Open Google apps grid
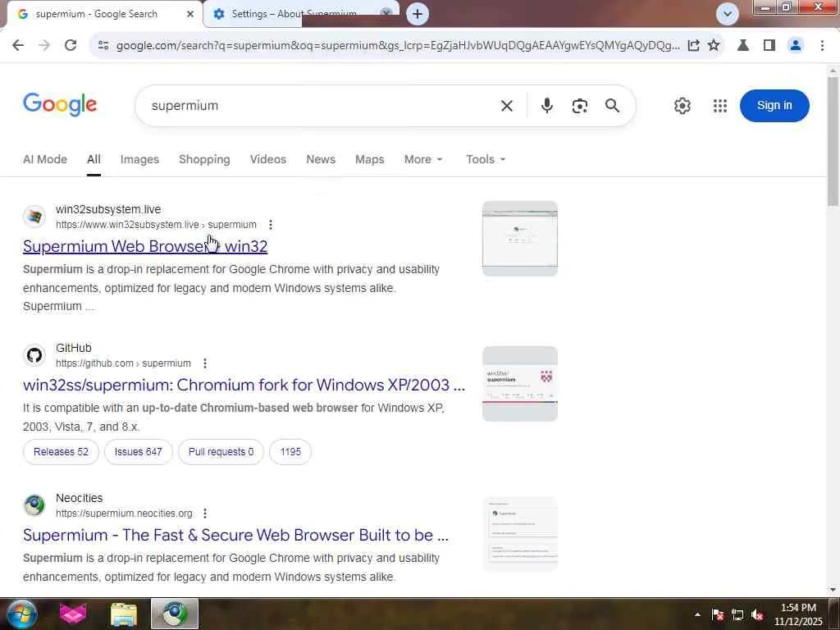This screenshot has width=840, height=630. tap(720, 106)
